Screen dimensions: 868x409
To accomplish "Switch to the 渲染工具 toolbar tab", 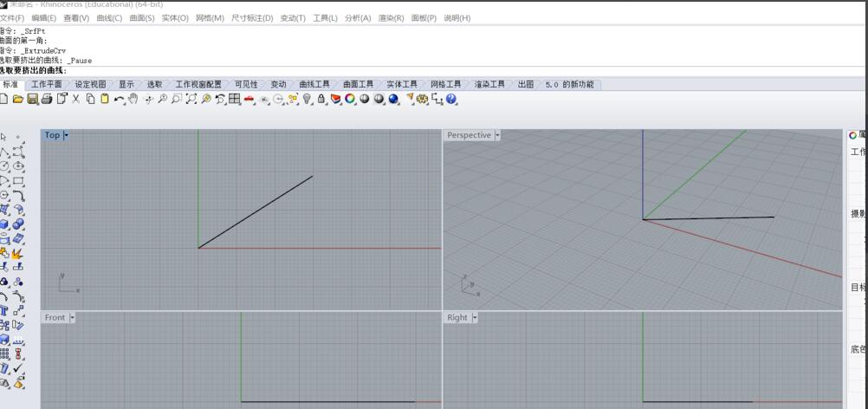I will click(489, 85).
